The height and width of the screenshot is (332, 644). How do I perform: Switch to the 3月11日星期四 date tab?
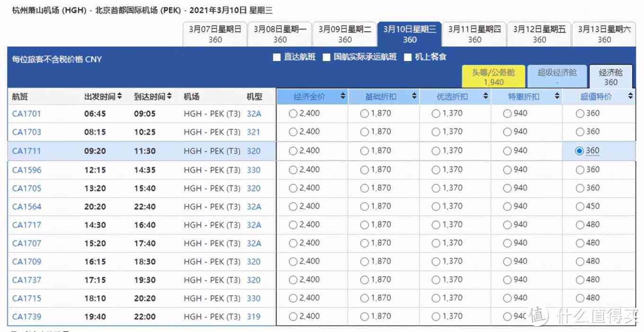(474, 34)
